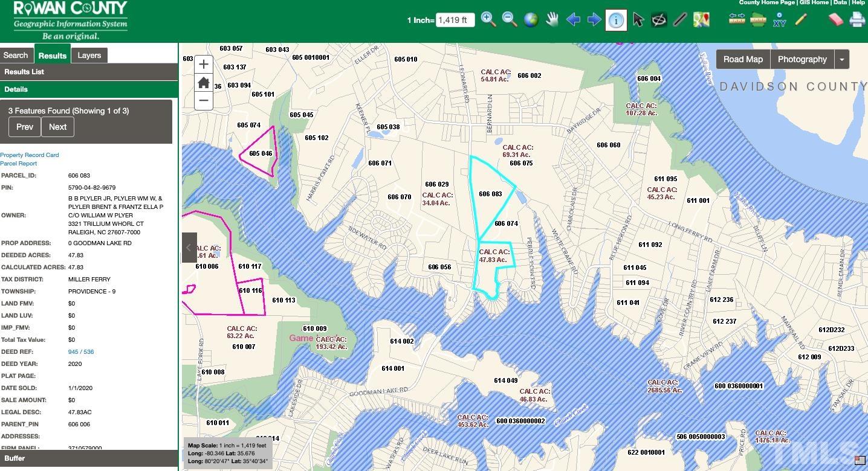Choose the measure distance ruler tool

click(737, 19)
